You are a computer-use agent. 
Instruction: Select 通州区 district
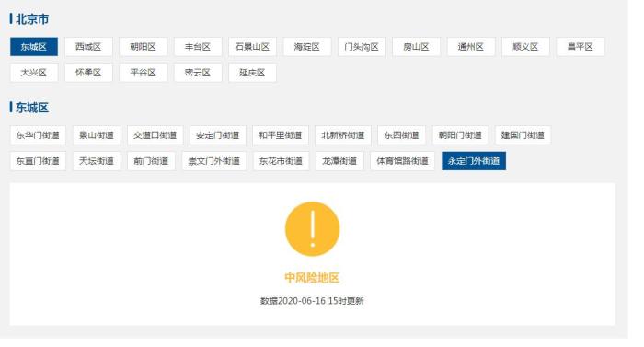pos(471,47)
